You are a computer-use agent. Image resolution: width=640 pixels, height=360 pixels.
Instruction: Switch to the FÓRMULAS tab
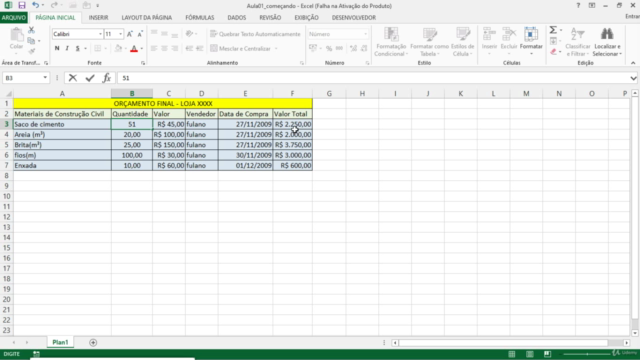click(200, 18)
